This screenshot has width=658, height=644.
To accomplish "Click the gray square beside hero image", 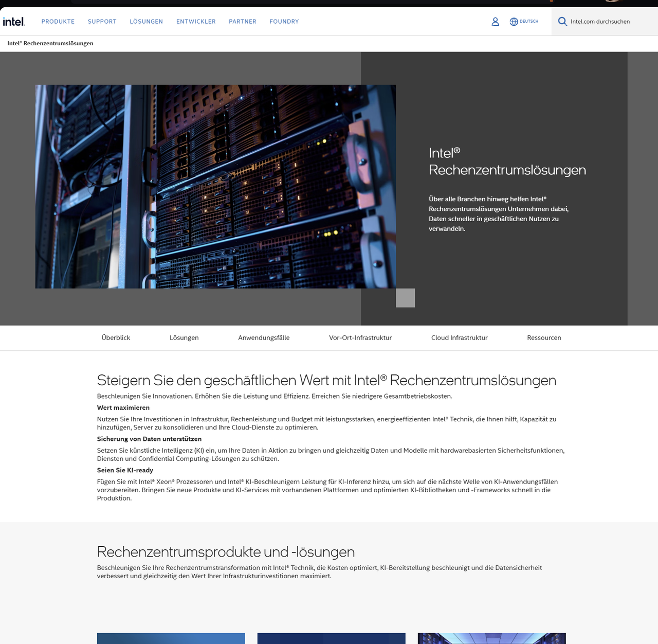I will pyautogui.click(x=405, y=298).
